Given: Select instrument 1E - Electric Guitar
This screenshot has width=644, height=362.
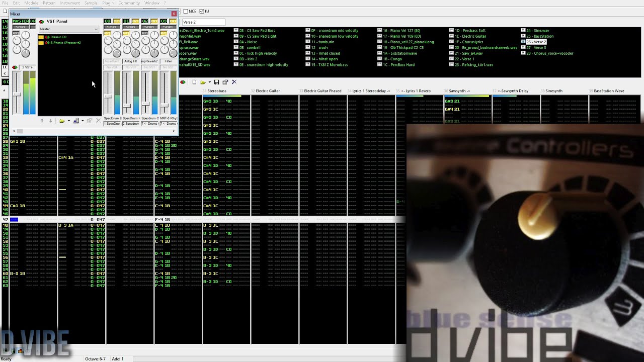Looking at the screenshot, I should pyautogui.click(x=470, y=36).
